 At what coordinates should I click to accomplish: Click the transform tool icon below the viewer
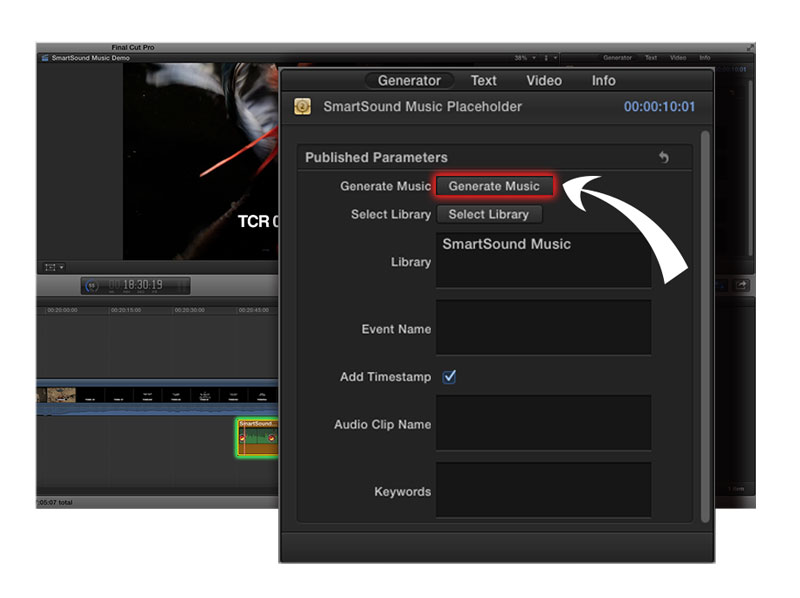[x=50, y=267]
